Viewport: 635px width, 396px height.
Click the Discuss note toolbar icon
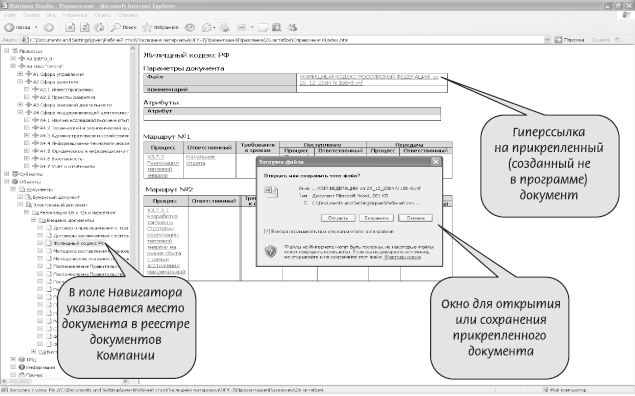point(263,27)
